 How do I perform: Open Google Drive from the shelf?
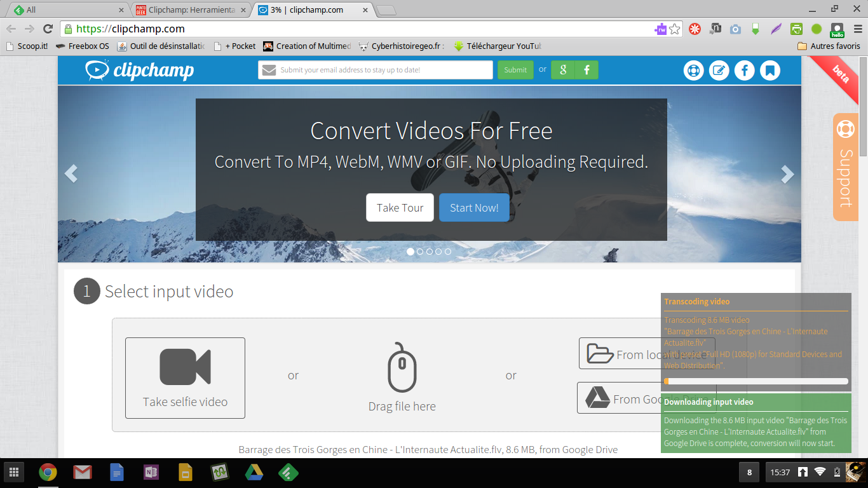point(254,472)
